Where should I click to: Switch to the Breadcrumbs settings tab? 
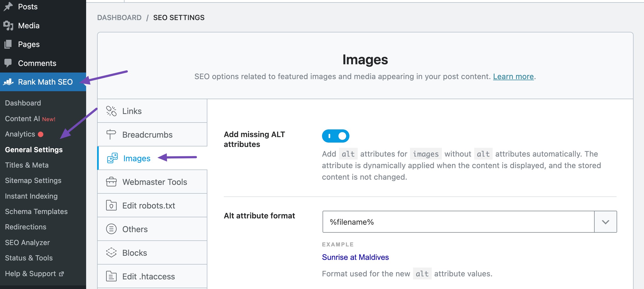(x=147, y=134)
